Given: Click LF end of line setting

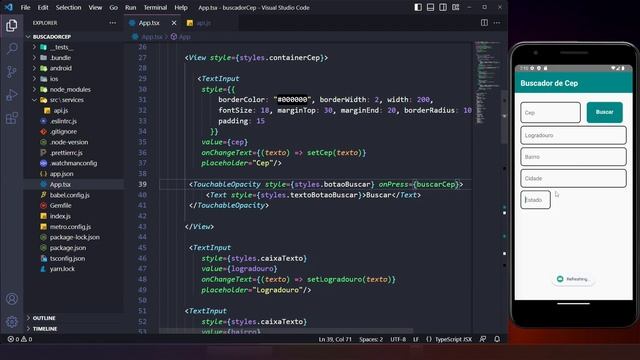Looking at the screenshot, I should 416,339.
